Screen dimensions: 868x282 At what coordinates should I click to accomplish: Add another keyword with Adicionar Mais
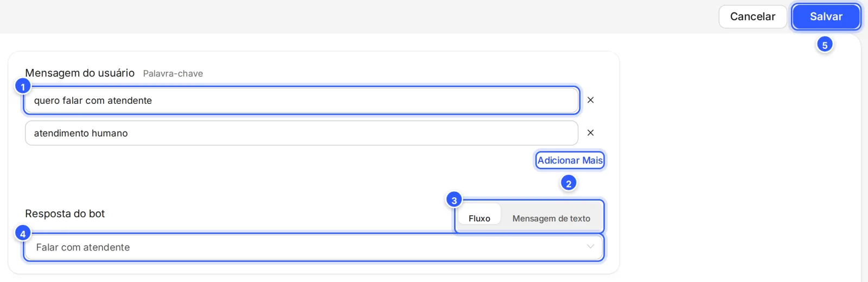coord(570,160)
